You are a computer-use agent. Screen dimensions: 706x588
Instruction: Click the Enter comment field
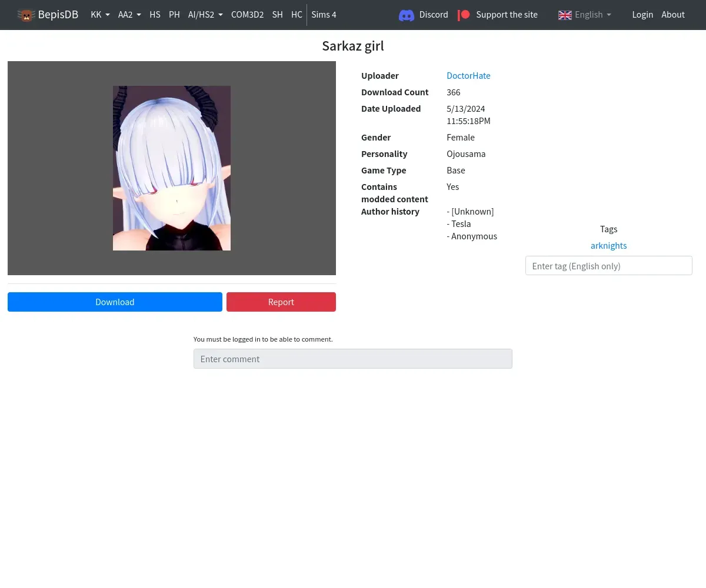click(353, 359)
